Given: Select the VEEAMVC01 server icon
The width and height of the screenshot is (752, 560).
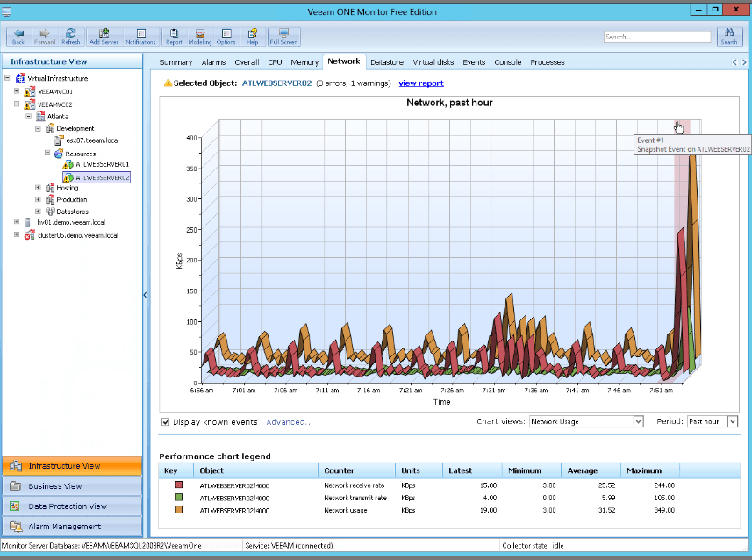Looking at the screenshot, I should (x=30, y=91).
